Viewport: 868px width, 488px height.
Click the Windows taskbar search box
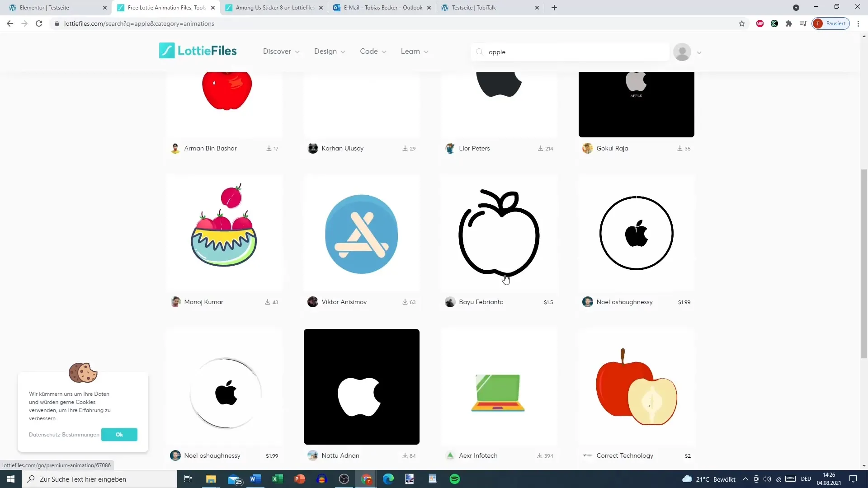click(99, 479)
